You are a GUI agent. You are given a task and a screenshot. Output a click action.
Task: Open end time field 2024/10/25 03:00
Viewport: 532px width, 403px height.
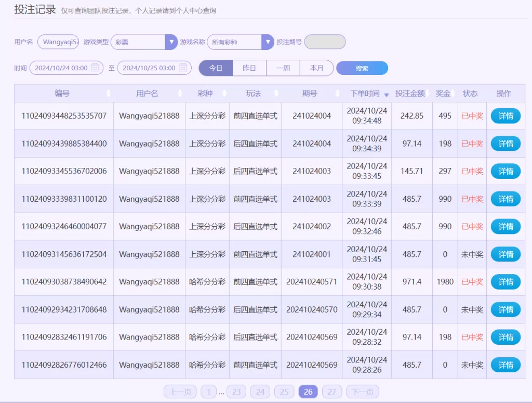pyautogui.click(x=154, y=68)
